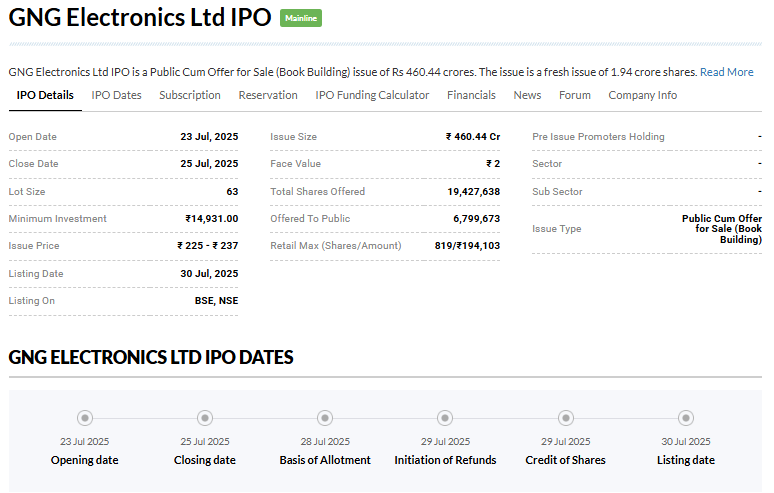Click the Listing Date value 30 Jul, 2025
This screenshot has height=493, width=774.
click(209, 274)
